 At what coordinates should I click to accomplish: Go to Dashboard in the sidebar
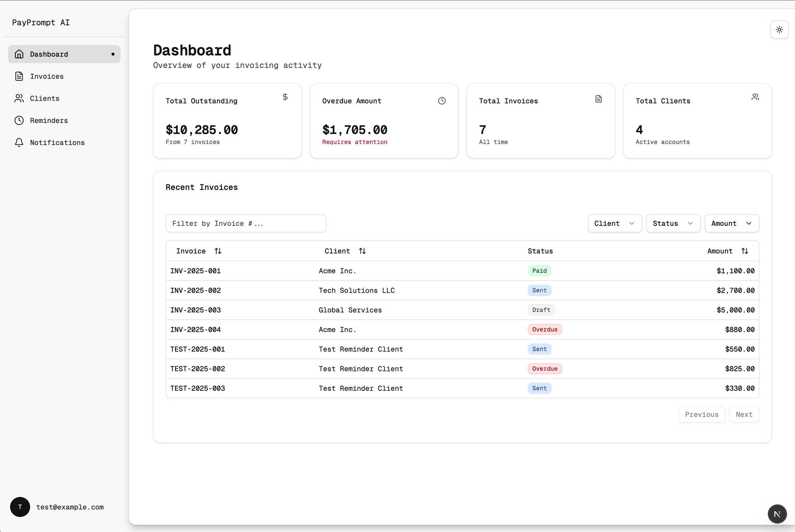64,54
